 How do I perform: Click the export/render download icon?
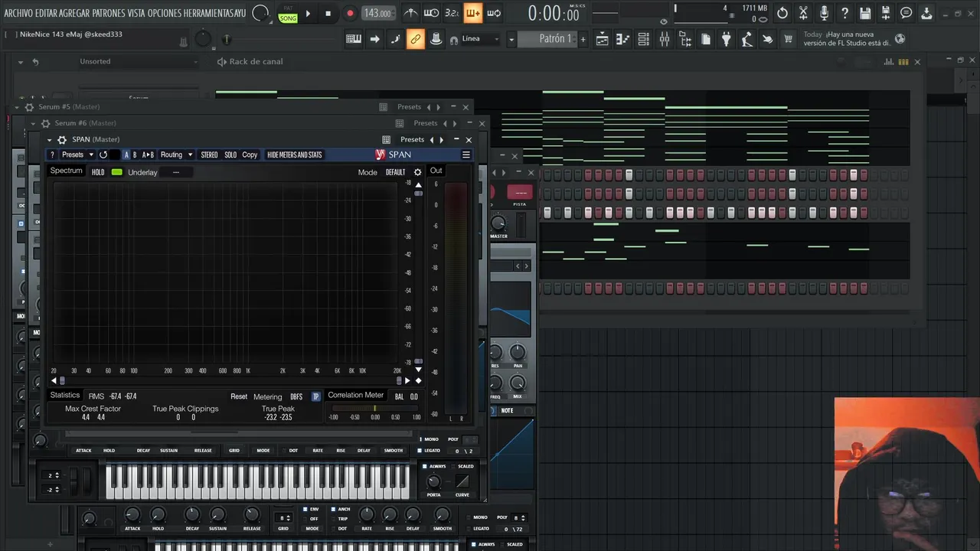tap(926, 13)
